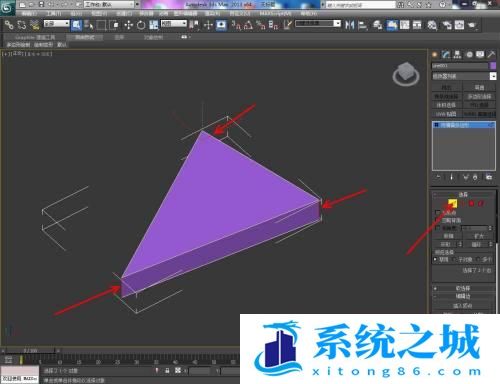Toggle Window/Crossing selection mode
The width and height of the screenshot is (500, 384).
click(x=114, y=25)
